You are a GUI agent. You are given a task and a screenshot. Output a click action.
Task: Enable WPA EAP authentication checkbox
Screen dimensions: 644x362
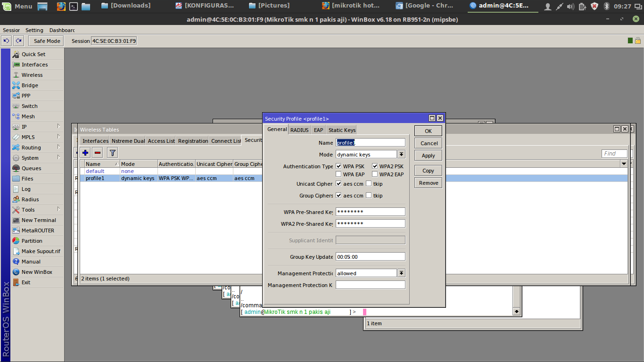tap(339, 174)
